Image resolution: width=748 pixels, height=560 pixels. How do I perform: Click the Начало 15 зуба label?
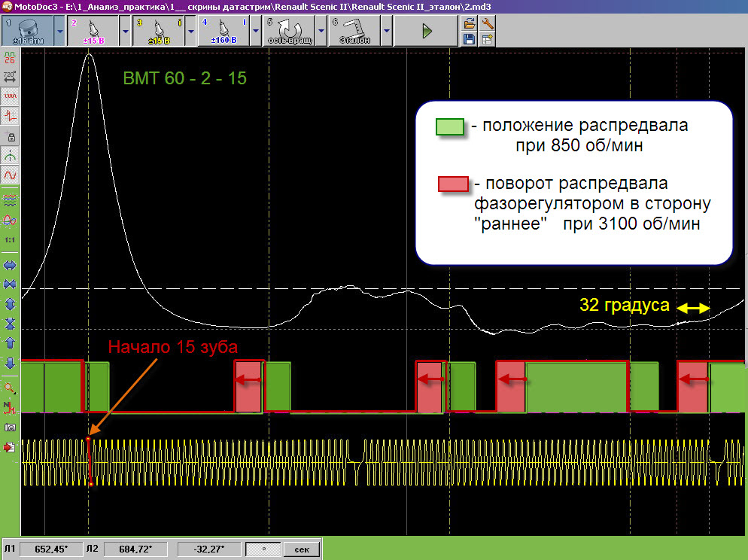[172, 347]
